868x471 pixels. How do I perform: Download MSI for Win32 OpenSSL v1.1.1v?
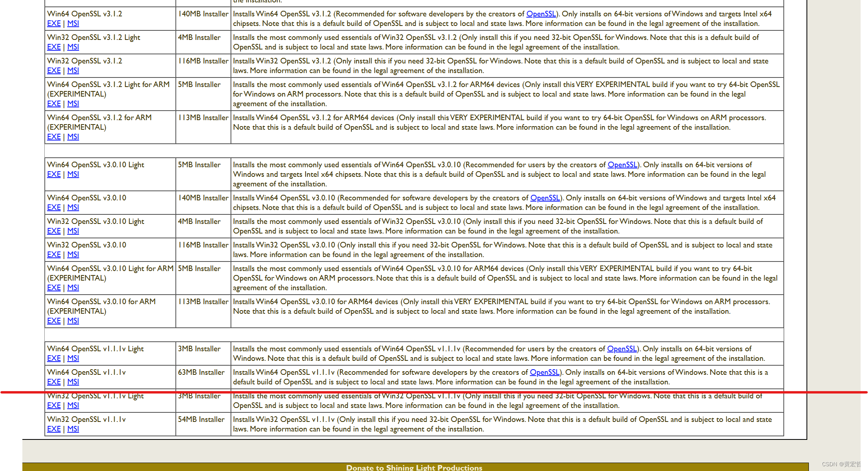click(73, 429)
